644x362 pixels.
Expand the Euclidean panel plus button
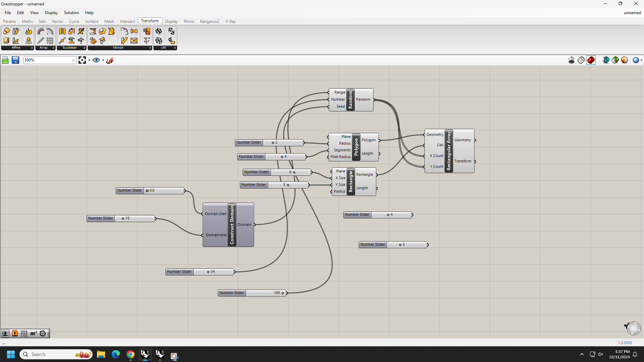[x=84, y=48]
